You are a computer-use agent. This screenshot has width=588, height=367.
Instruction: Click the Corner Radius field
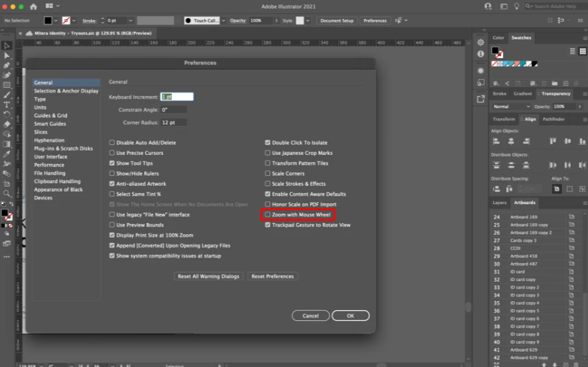174,122
